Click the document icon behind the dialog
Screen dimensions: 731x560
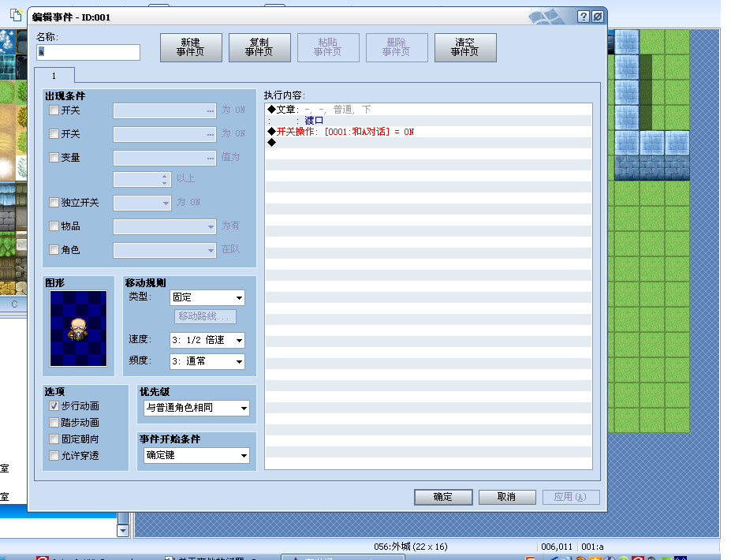coord(17,15)
